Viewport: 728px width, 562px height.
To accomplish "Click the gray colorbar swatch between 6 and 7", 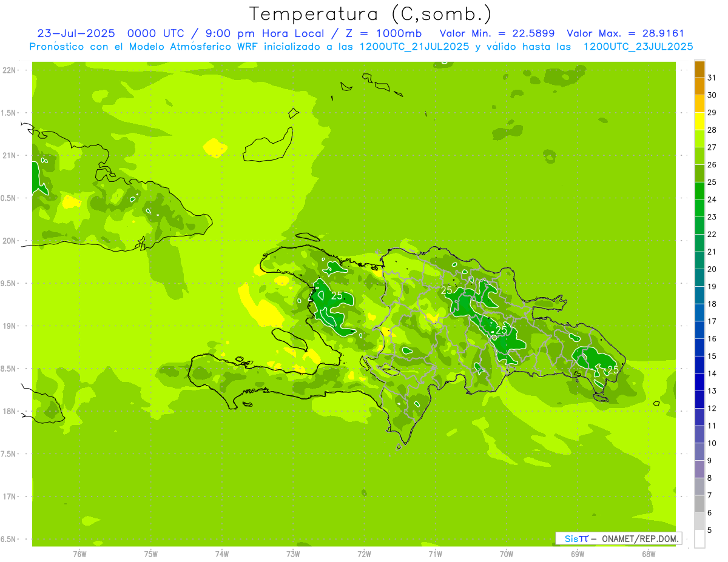I will pos(699,504).
